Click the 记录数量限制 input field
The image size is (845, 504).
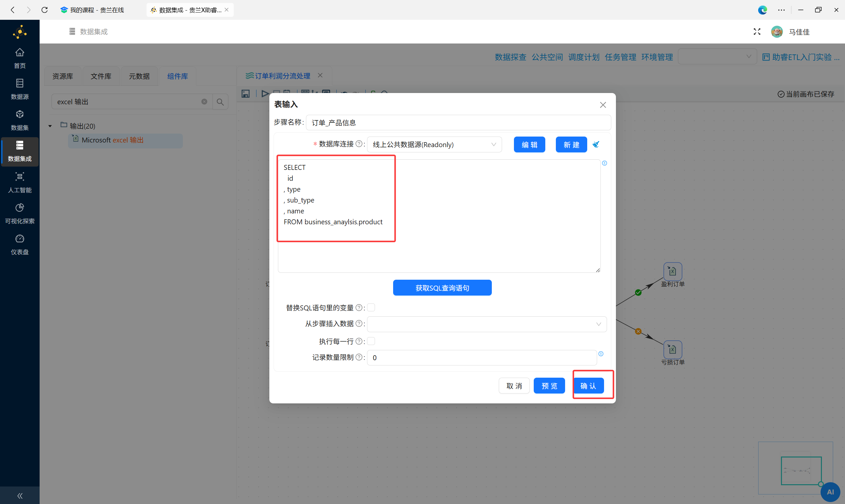click(x=482, y=358)
